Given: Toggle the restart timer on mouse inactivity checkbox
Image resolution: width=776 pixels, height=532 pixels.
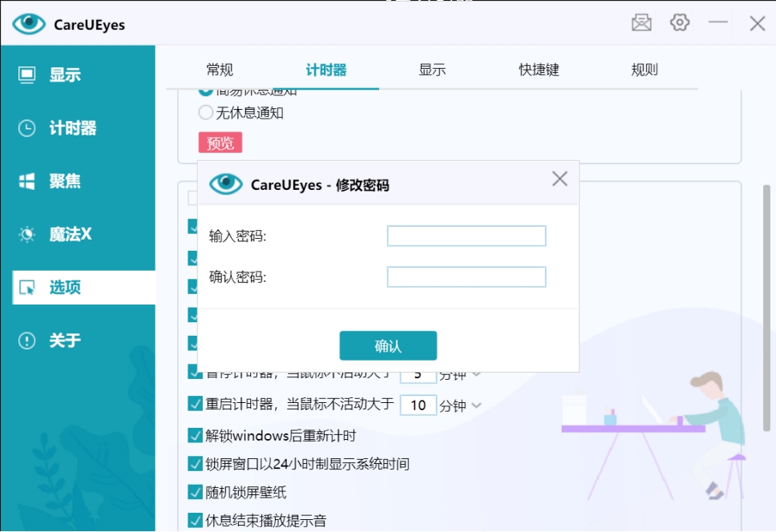Looking at the screenshot, I should pos(195,403).
